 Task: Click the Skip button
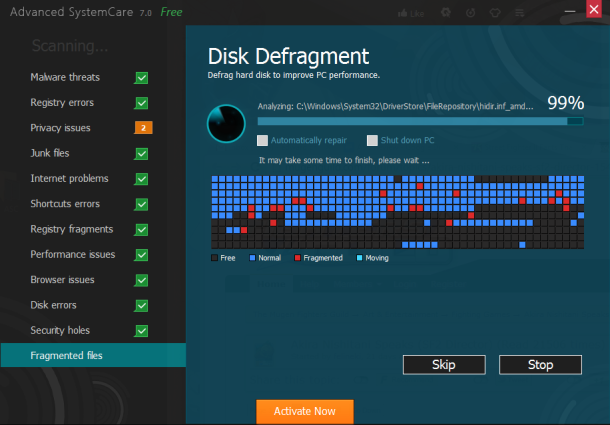444,365
